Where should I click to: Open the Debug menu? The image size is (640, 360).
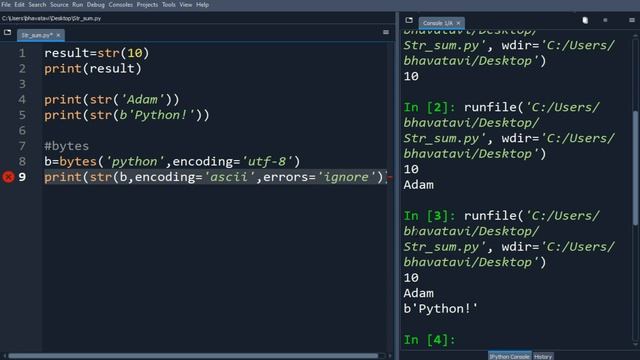click(x=96, y=5)
